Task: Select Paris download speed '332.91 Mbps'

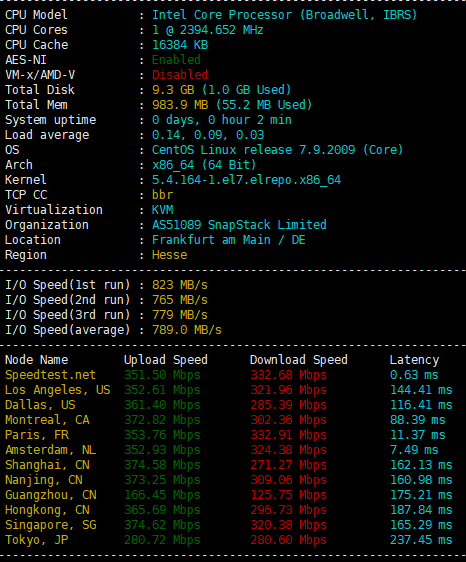Action: point(288,435)
